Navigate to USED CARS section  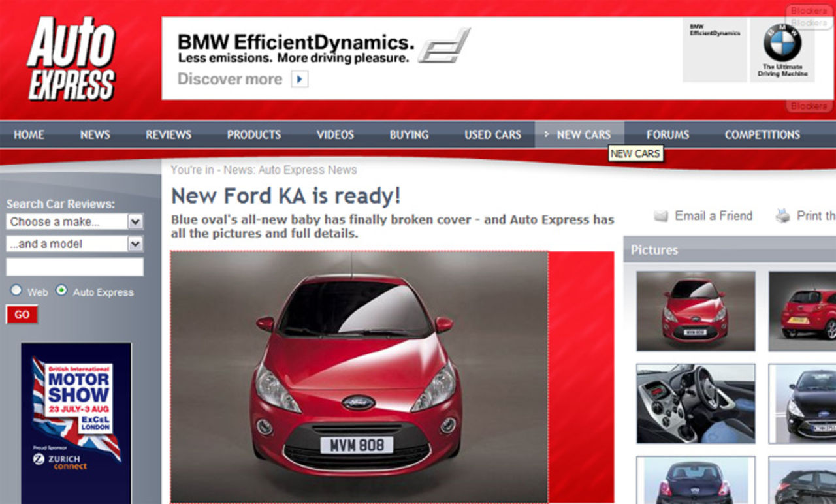[492, 134]
